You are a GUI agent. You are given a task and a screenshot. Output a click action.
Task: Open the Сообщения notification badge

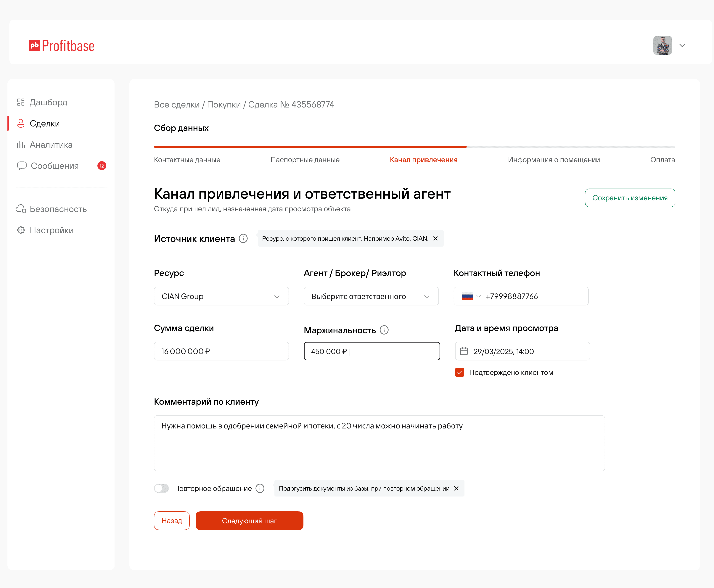coord(102,166)
